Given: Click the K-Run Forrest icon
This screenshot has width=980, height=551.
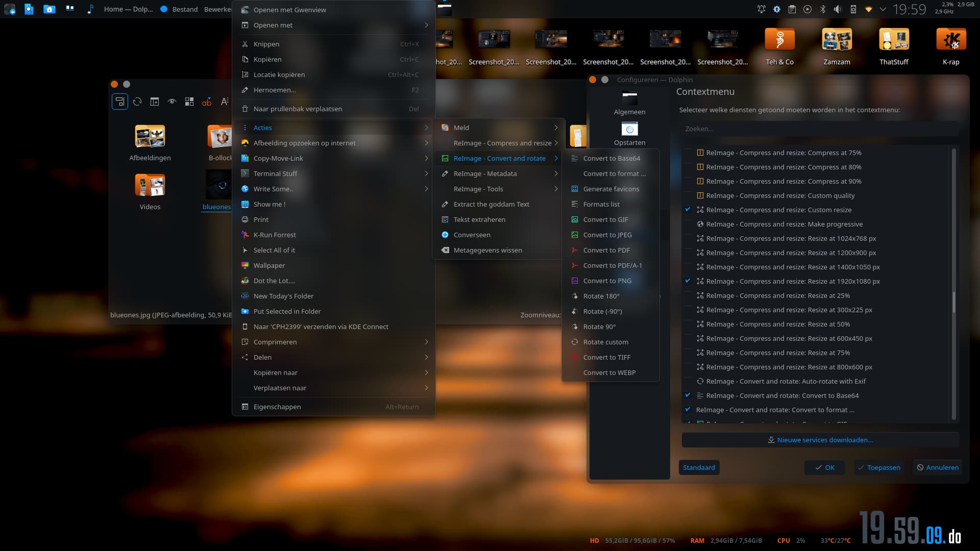Looking at the screenshot, I should (245, 235).
